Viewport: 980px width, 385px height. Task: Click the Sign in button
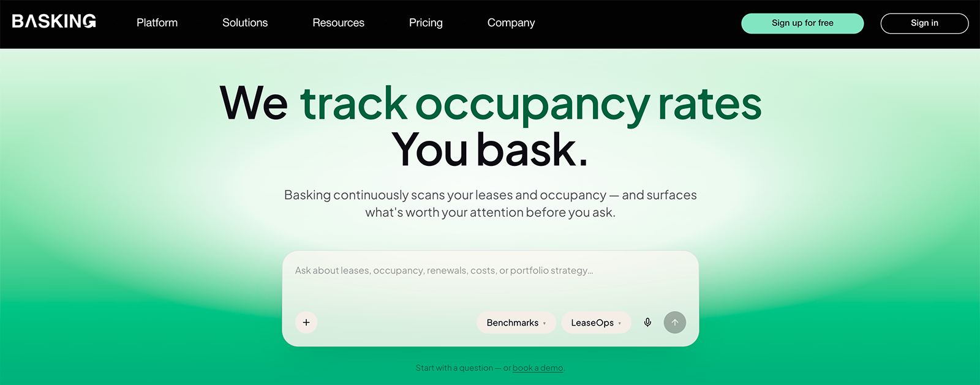924,23
